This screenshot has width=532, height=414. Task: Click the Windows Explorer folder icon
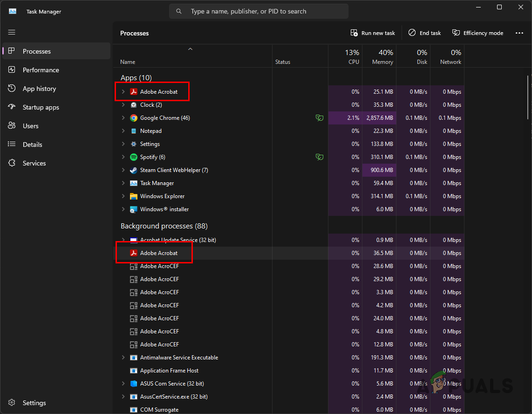pyautogui.click(x=134, y=196)
